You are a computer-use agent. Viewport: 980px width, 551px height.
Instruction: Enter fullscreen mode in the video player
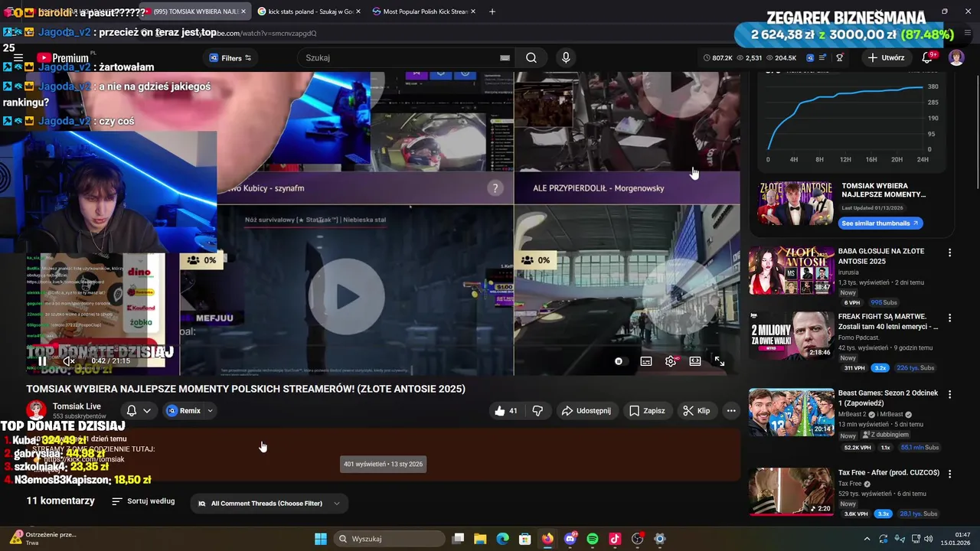click(720, 361)
